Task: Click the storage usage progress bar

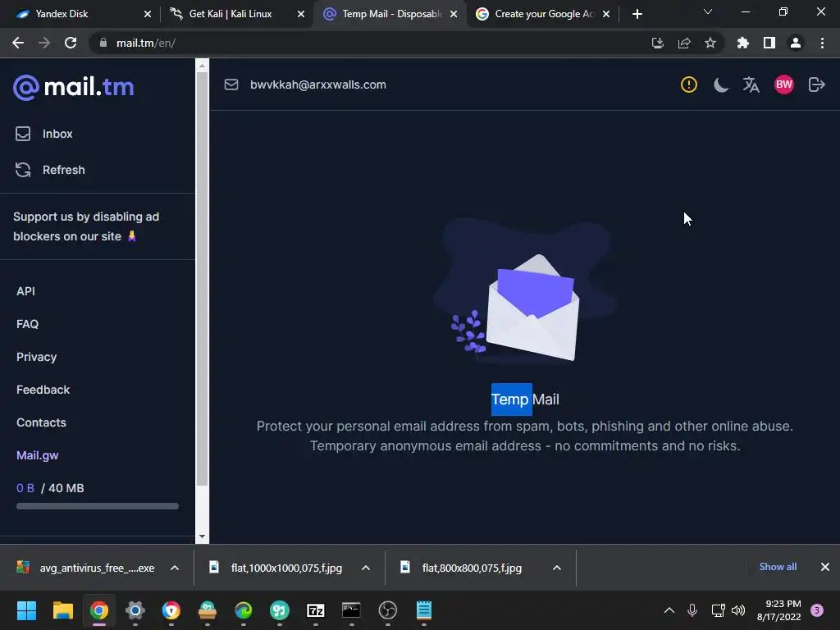Action: 98,506
